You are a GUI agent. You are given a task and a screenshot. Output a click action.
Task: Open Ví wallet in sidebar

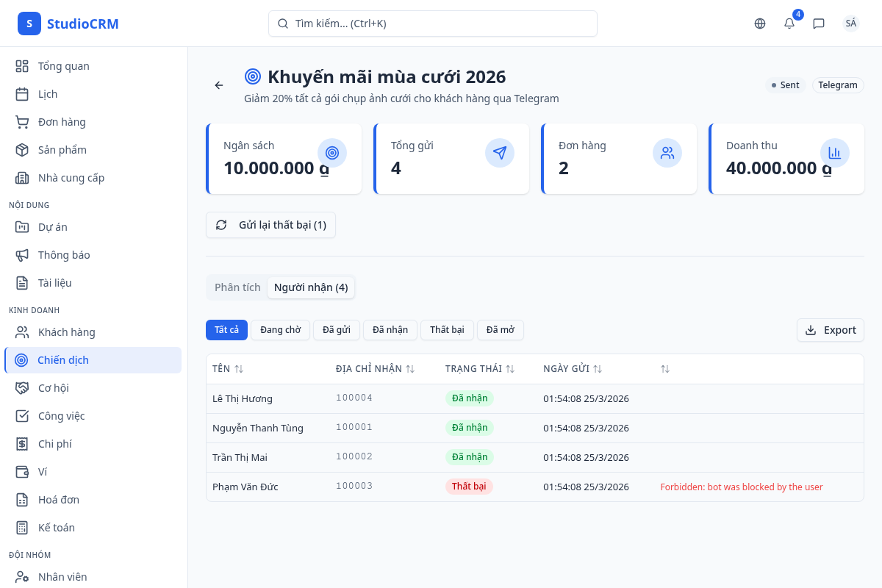(x=43, y=472)
